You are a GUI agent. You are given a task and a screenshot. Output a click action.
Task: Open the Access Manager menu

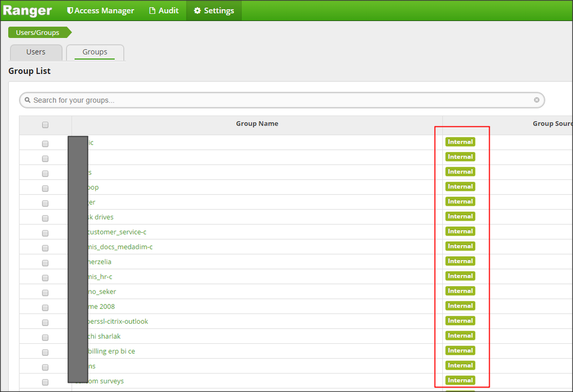100,10
